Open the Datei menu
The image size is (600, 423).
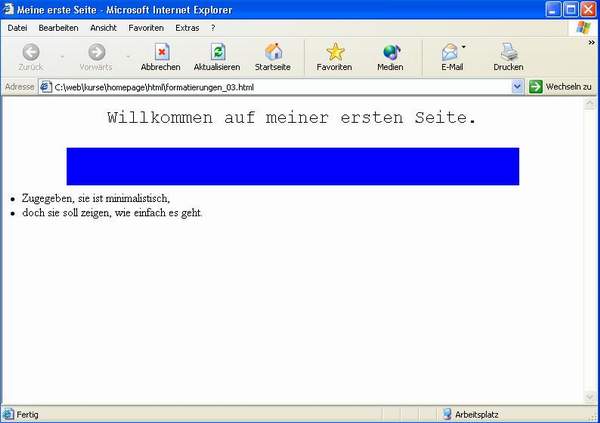tap(17, 28)
